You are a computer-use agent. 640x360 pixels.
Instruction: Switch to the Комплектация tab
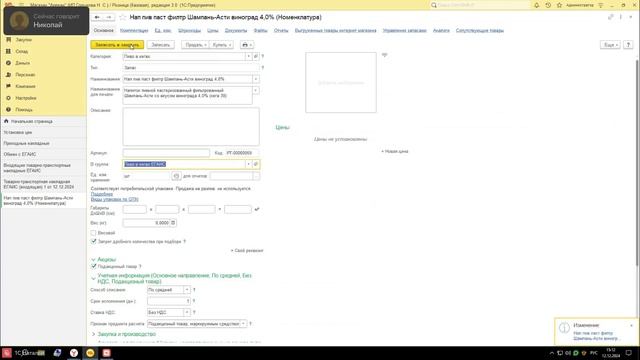(x=134, y=31)
